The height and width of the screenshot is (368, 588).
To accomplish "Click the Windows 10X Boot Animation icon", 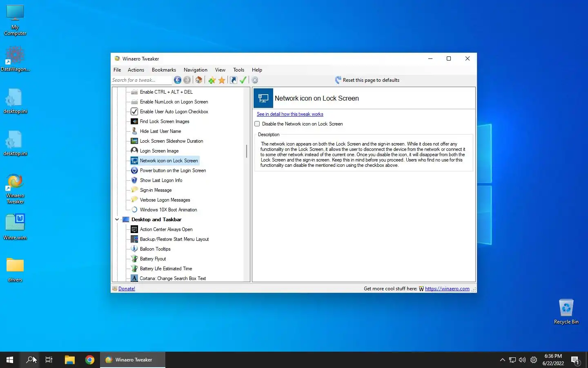I will coord(134,210).
